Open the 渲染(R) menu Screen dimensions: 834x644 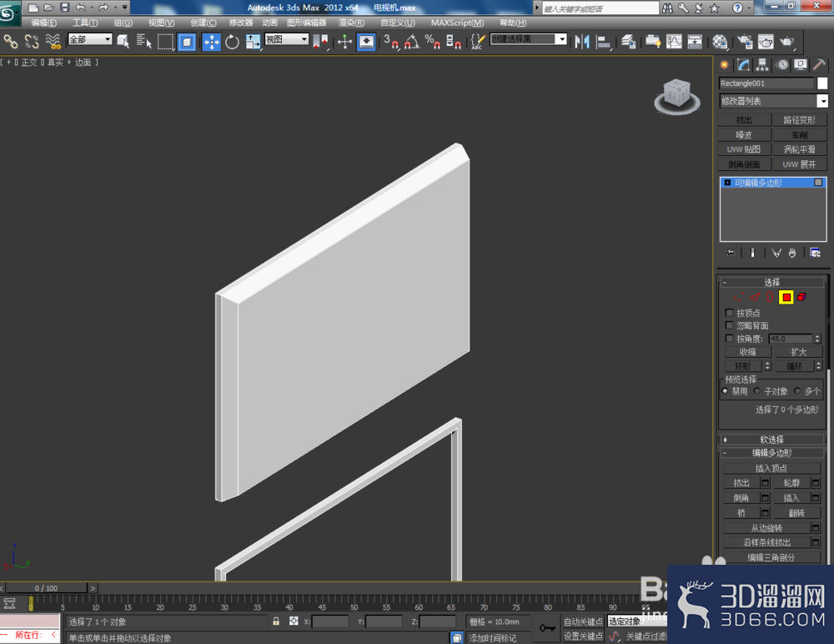(x=352, y=23)
